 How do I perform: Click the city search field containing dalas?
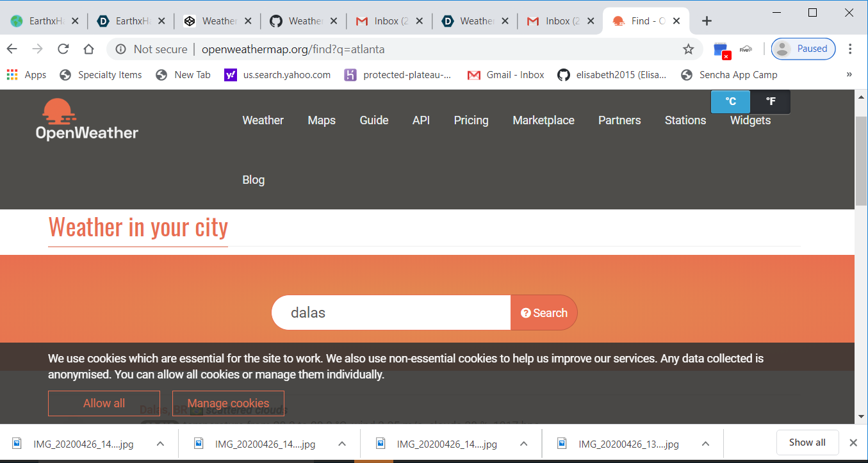tap(391, 313)
